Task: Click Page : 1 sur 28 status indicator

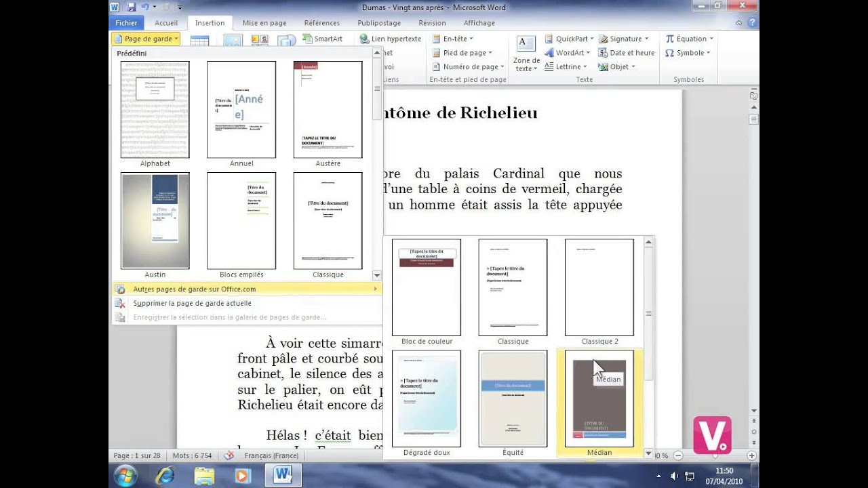Action: tap(137, 456)
